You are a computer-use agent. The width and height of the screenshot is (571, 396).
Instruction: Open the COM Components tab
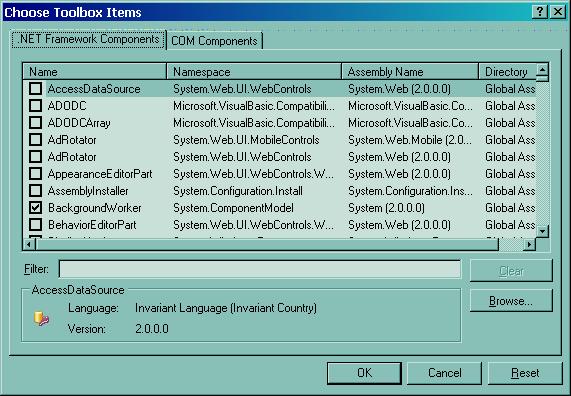pyautogui.click(x=214, y=41)
